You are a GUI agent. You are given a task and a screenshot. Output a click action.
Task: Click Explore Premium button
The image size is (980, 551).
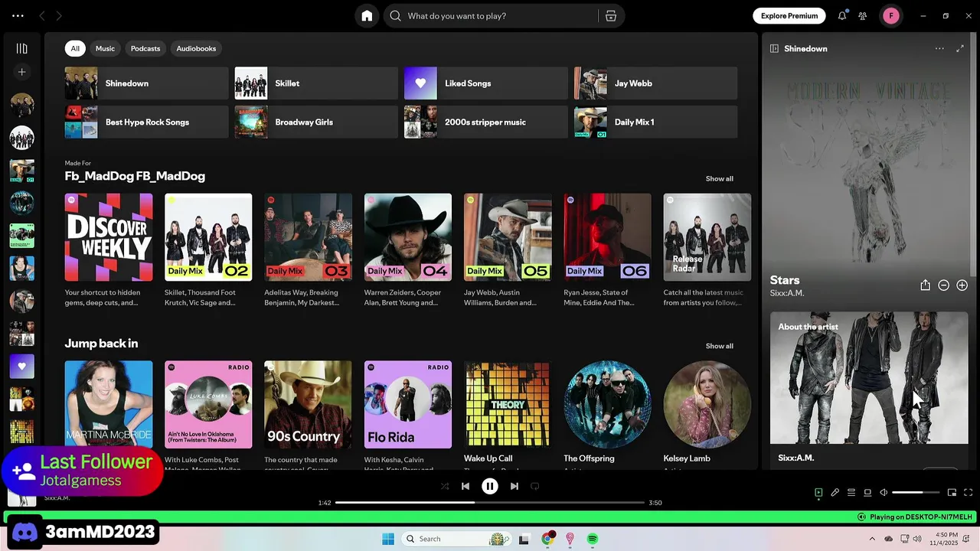[x=789, y=16]
